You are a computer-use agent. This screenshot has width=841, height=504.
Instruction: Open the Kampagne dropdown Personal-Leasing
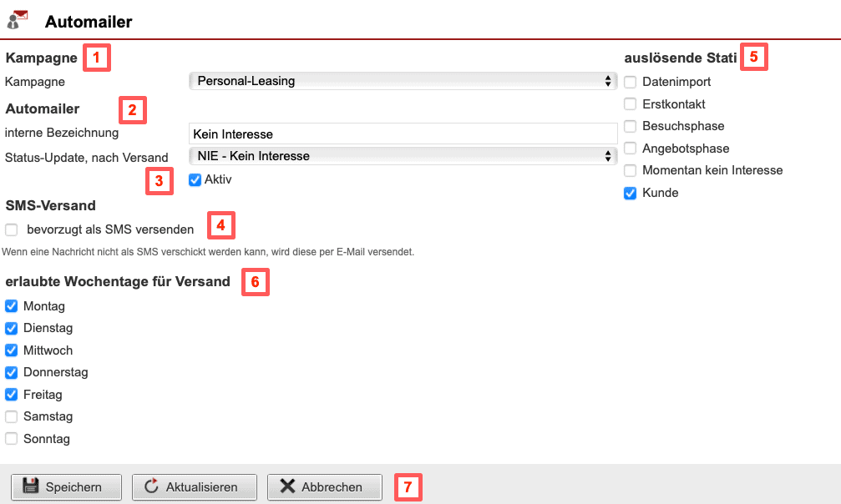(x=403, y=81)
